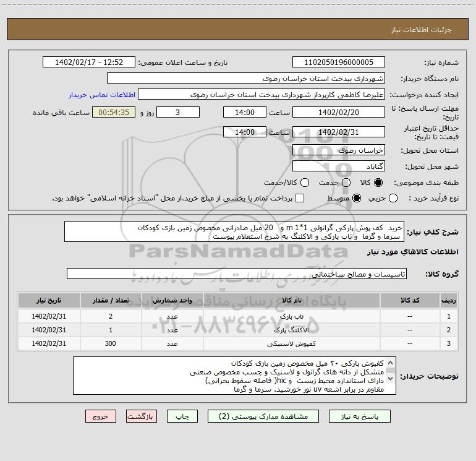Select the الاکلنگ پارک item cell
This screenshot has width=476, height=461.
click(291, 330)
